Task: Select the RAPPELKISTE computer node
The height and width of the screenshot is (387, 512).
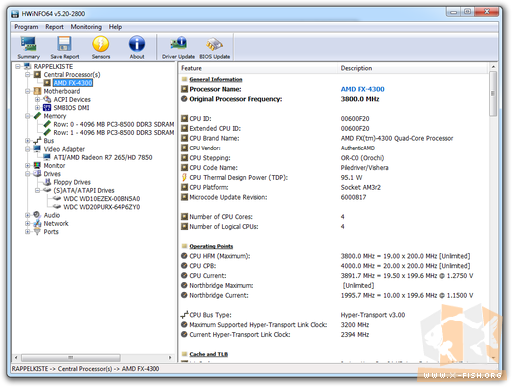Action: point(53,66)
